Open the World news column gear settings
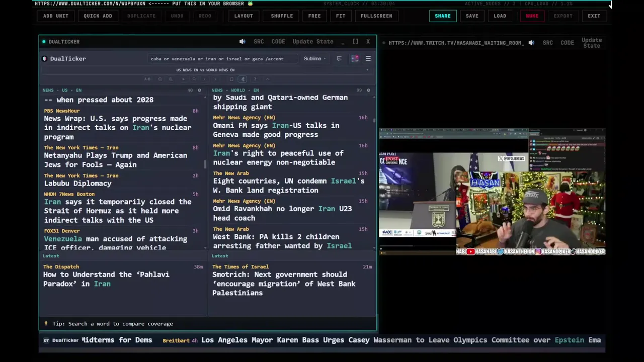The image size is (644, 362). click(368, 90)
